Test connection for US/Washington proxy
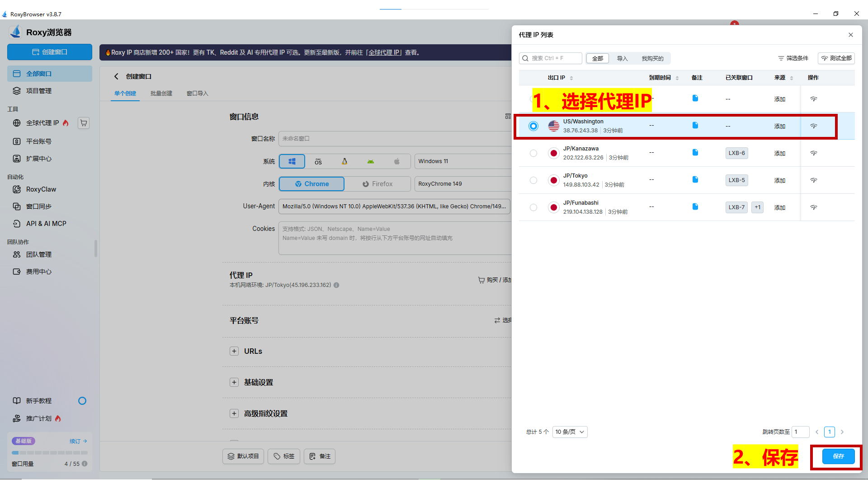The height and width of the screenshot is (488, 868). (x=814, y=126)
